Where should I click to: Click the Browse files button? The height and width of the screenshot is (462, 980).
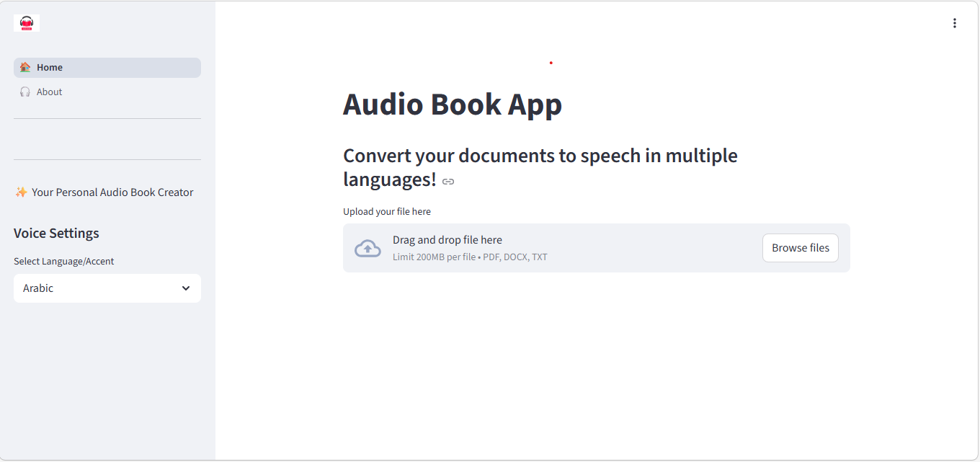coord(800,247)
